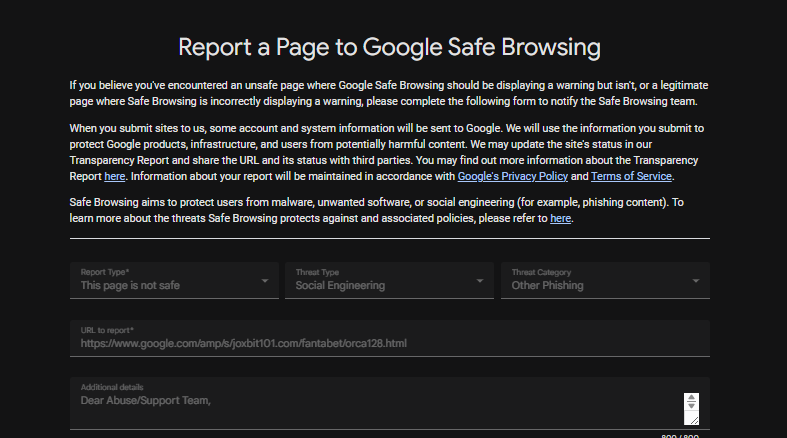Viewport: 787px width, 438px height.
Task: Click the URL to report input field
Action: pyautogui.click(x=389, y=338)
